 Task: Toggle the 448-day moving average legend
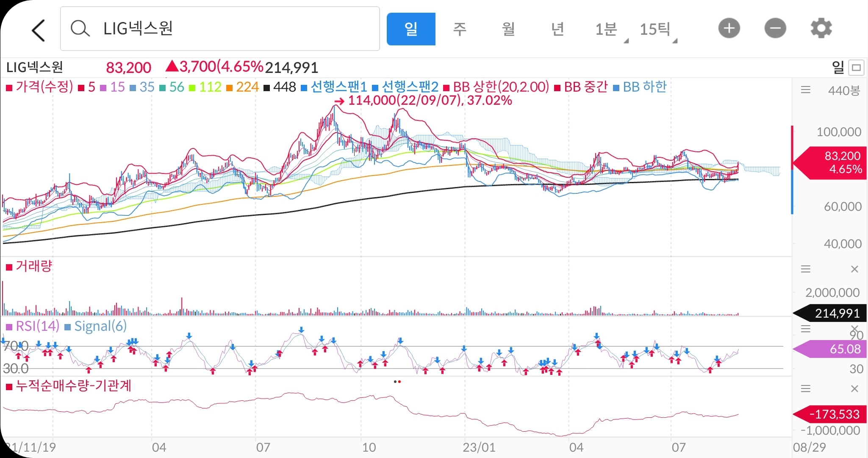tap(280, 87)
